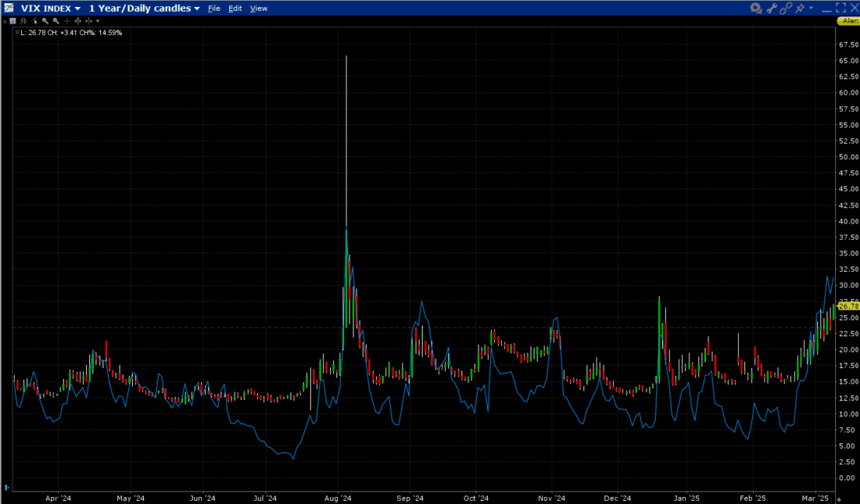Click the second magnifier zoom icon
This screenshot has width=860, height=504.
tap(56, 21)
